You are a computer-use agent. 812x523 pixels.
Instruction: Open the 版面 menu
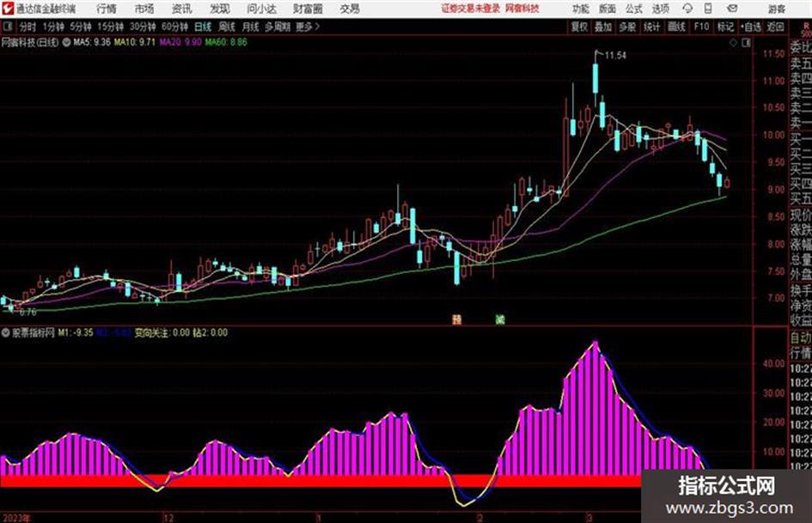(607, 9)
